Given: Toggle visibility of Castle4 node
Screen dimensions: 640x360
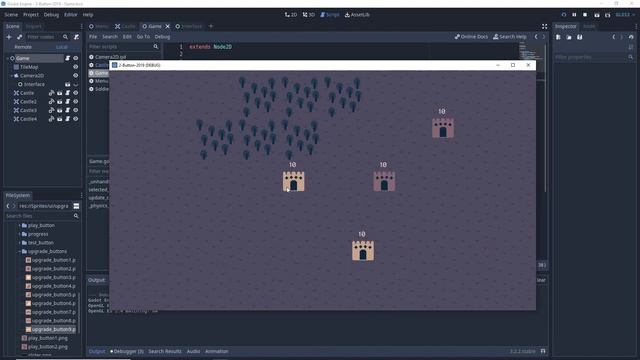Looking at the screenshot, I should click(x=76, y=119).
